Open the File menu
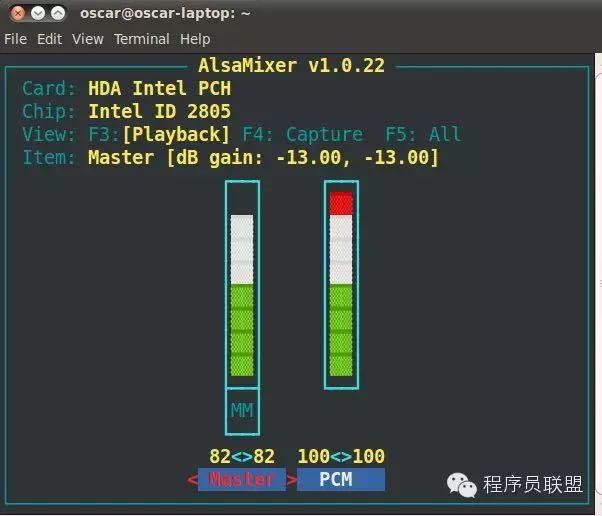 (x=15, y=39)
